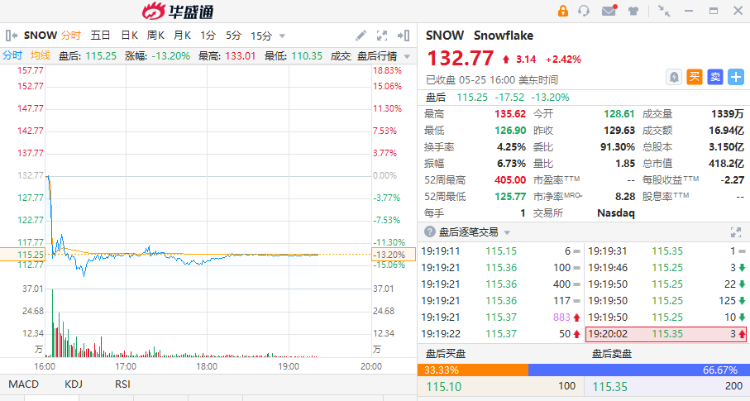This screenshot has width=750, height=401.
Task: Add SNOW to watchlist plus button
Action: [x=736, y=77]
